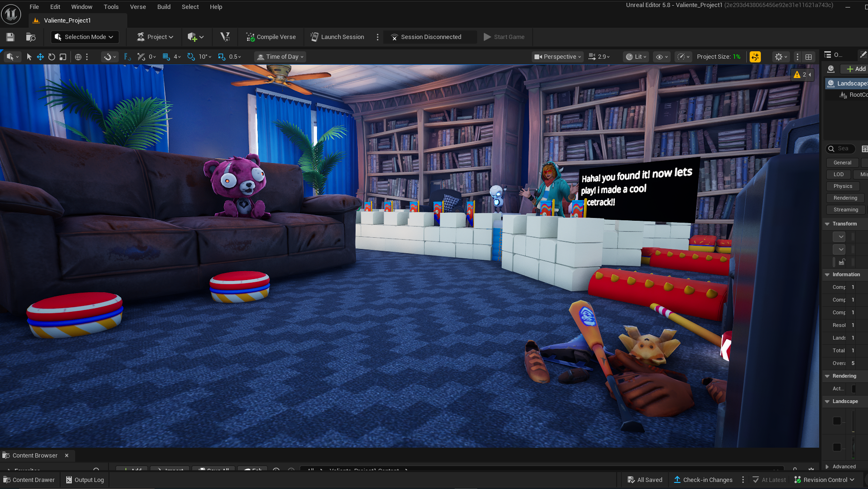Open transform tools three-dot options
This screenshot has width=868, height=489.
tap(87, 57)
